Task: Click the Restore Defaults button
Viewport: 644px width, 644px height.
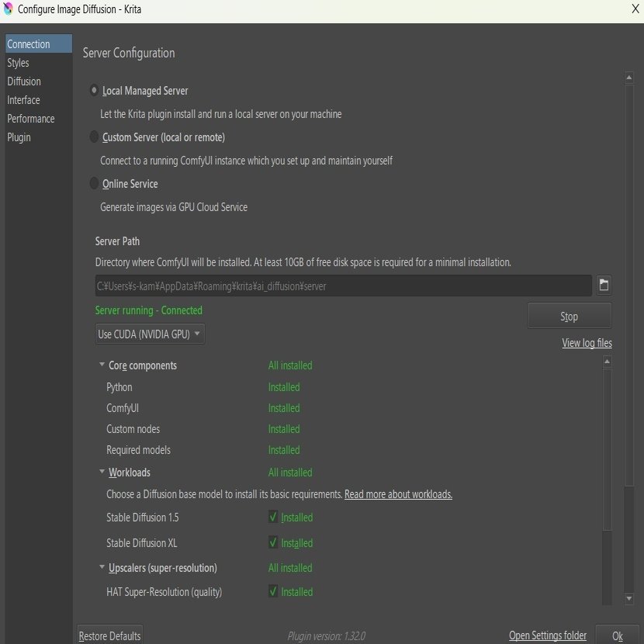Action: (109, 635)
